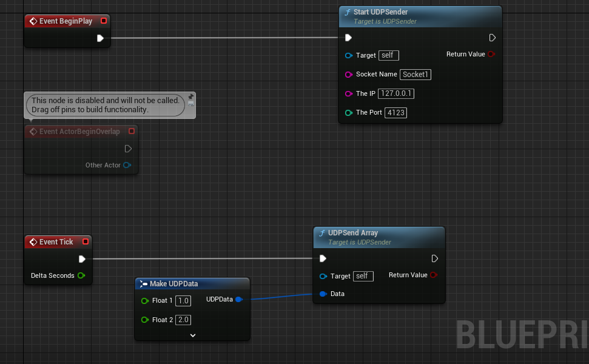
Task: Click The IP field showing 127.0.0.1
Action: pyautogui.click(x=395, y=93)
